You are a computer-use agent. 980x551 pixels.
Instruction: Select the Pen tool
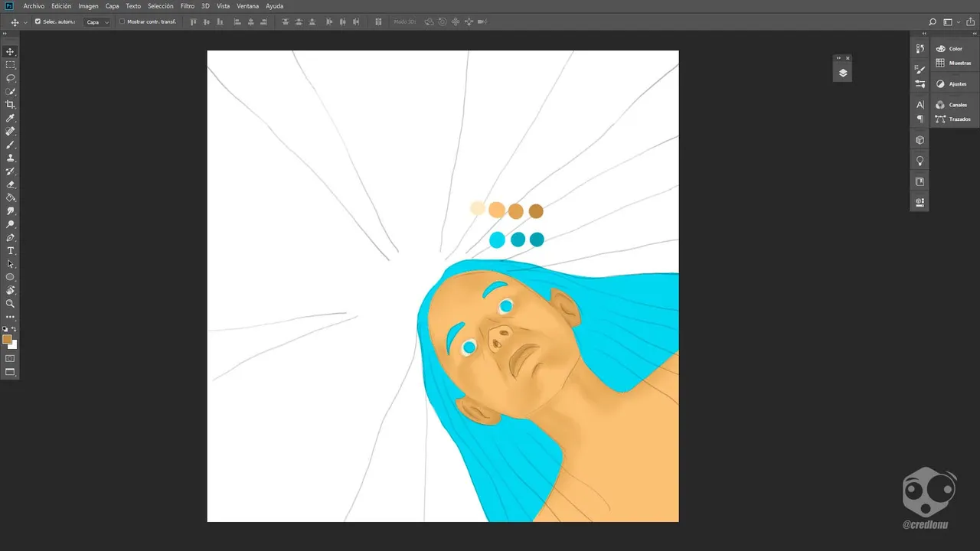11,237
